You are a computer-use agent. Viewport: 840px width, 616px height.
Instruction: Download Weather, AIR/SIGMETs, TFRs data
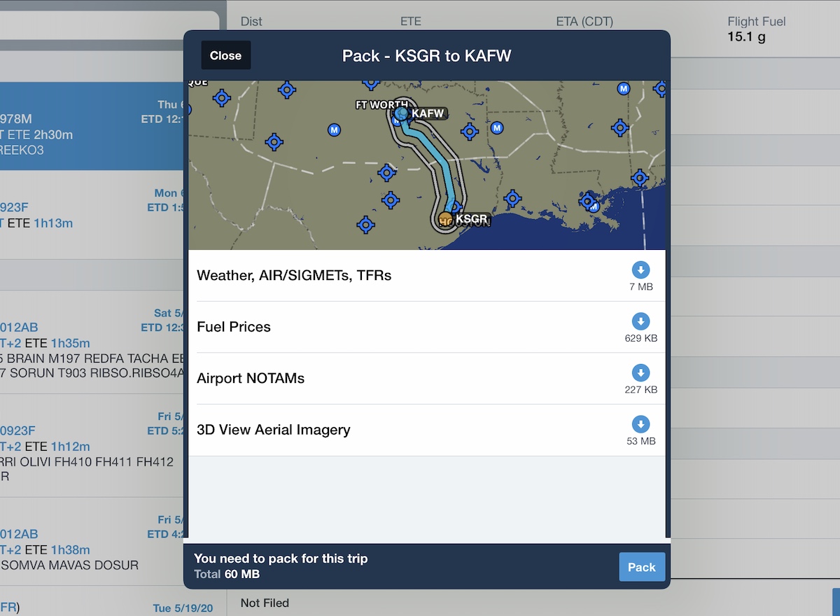tap(640, 270)
